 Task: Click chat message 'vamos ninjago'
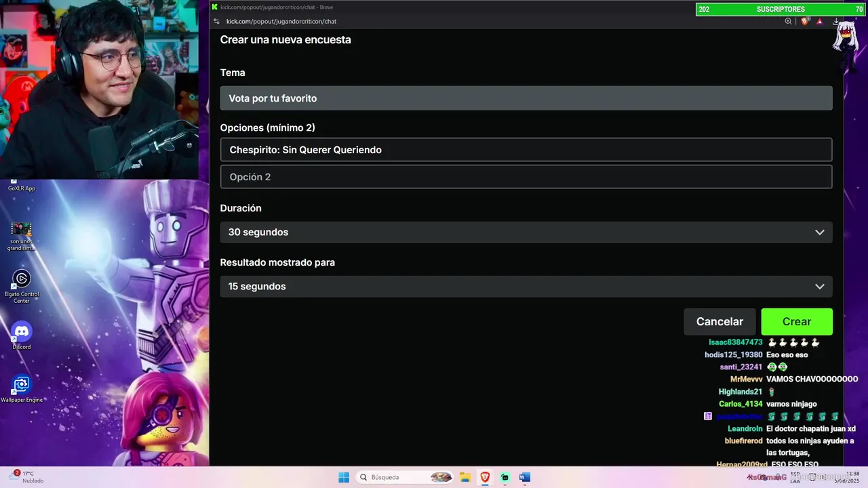[791, 404]
